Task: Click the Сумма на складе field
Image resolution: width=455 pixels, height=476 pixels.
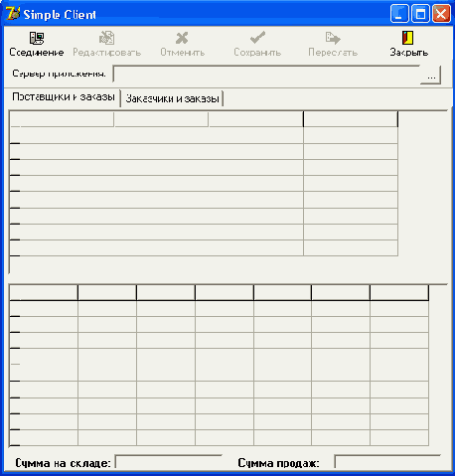Action: point(168,461)
